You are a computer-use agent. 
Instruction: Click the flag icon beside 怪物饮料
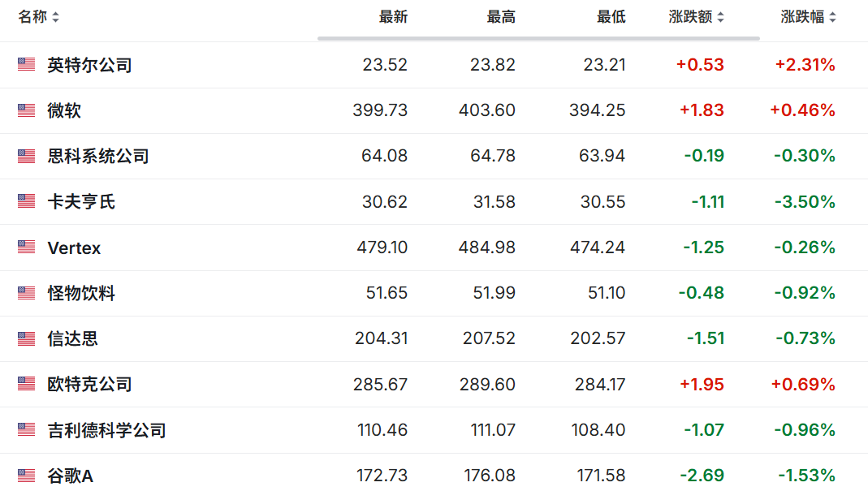tap(26, 293)
